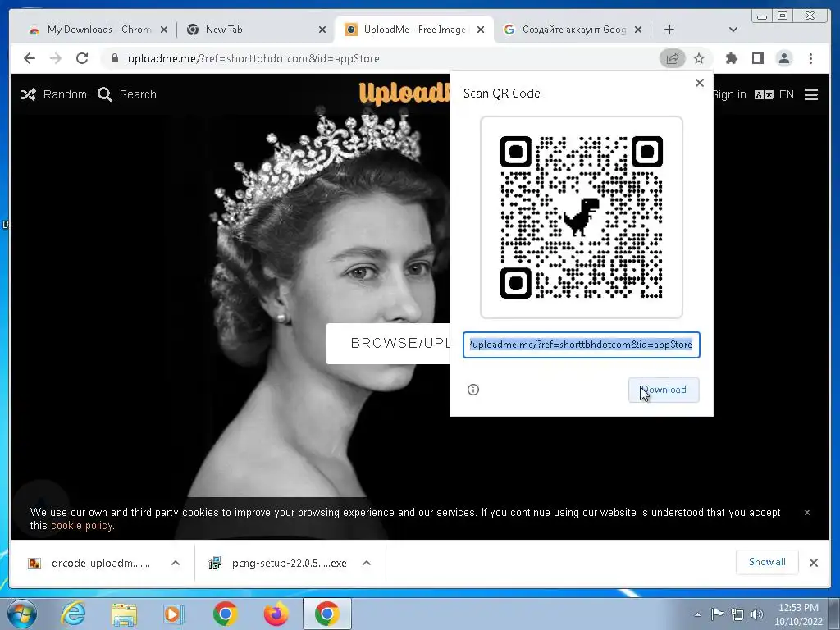The width and height of the screenshot is (840, 630).
Task: Close the Google account tab
Action: click(x=638, y=30)
